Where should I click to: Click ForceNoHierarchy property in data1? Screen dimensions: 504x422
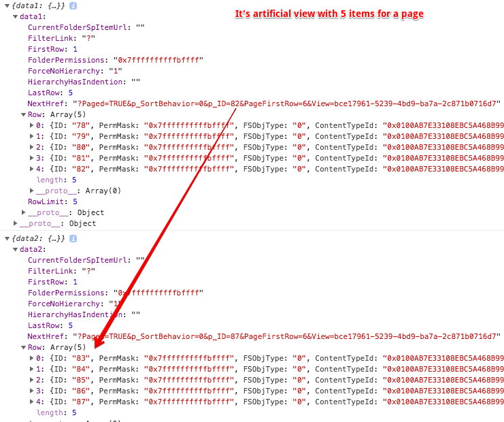pos(75,71)
